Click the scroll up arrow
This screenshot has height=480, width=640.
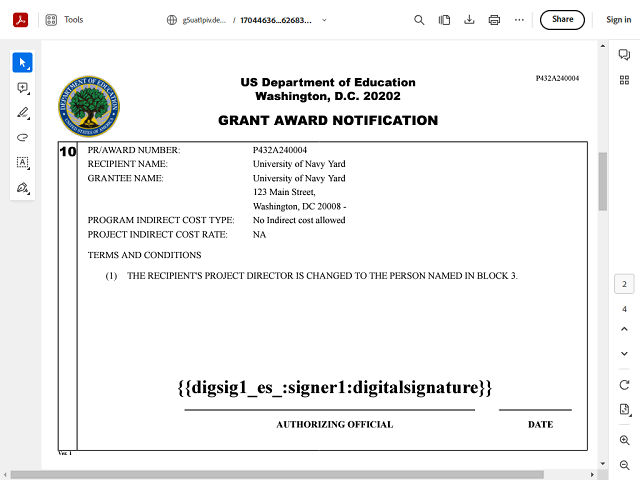coord(603,46)
